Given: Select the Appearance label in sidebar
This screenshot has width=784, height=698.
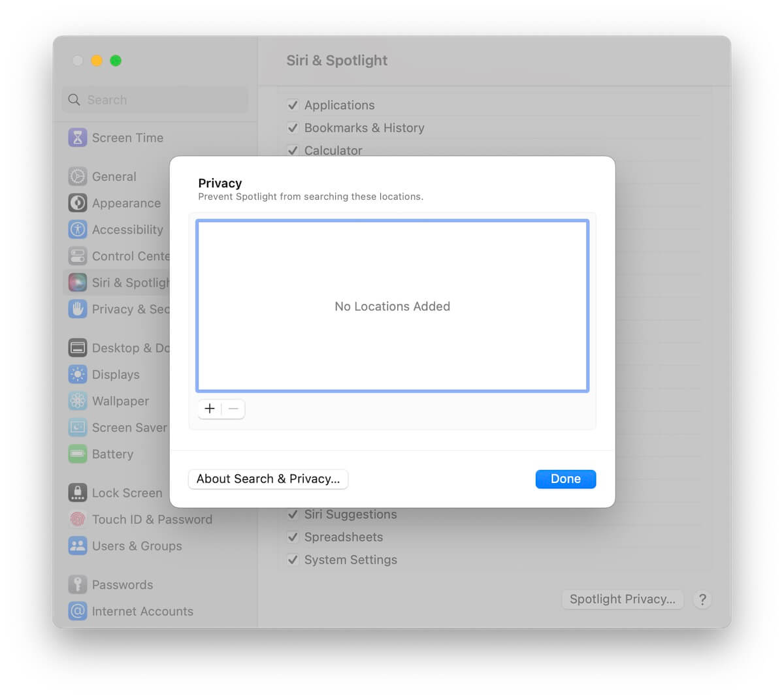Looking at the screenshot, I should tap(126, 203).
